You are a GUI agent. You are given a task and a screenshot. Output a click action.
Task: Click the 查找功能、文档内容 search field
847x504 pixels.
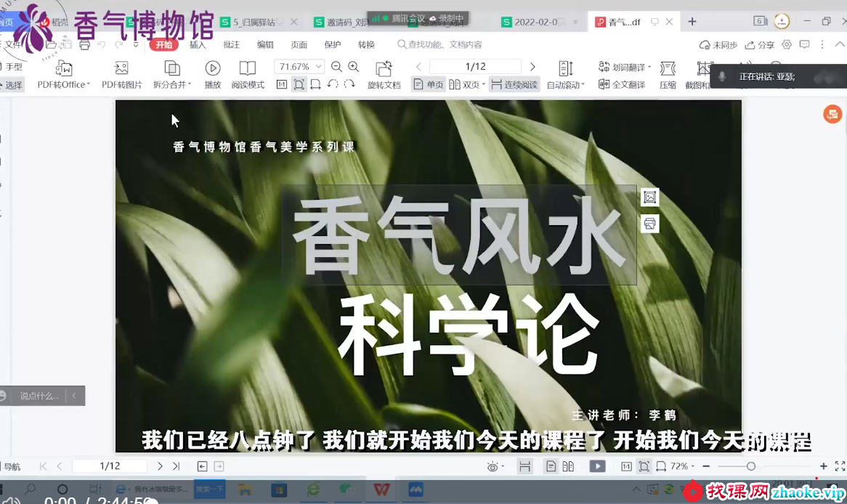[x=439, y=45]
